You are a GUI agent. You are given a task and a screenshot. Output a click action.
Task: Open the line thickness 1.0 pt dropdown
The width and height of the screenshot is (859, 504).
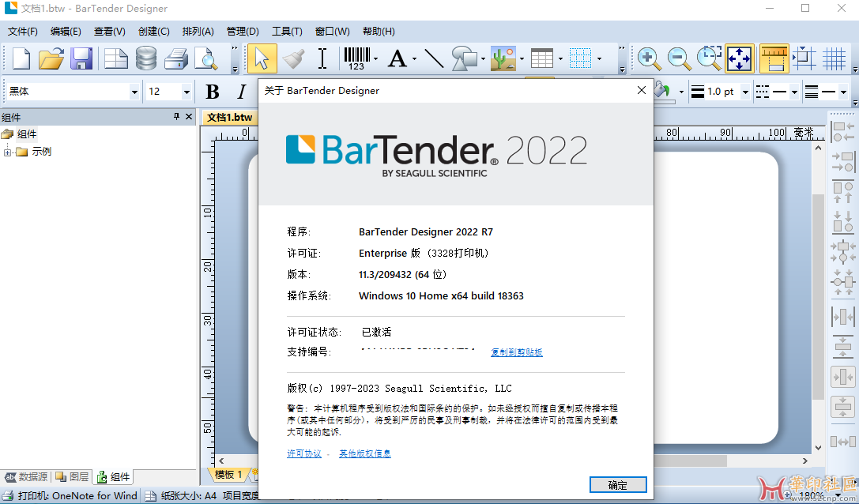pos(744,92)
